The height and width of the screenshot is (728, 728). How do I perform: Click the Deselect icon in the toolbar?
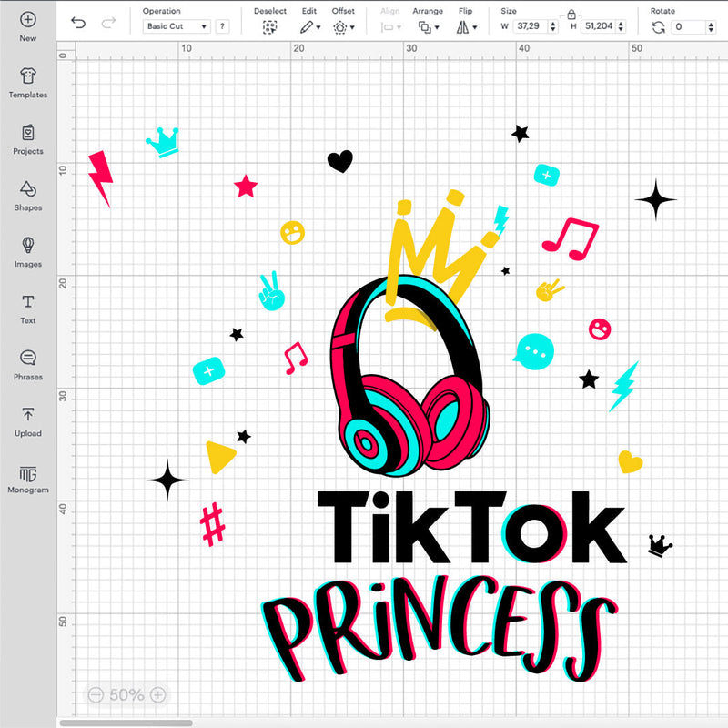point(269,25)
